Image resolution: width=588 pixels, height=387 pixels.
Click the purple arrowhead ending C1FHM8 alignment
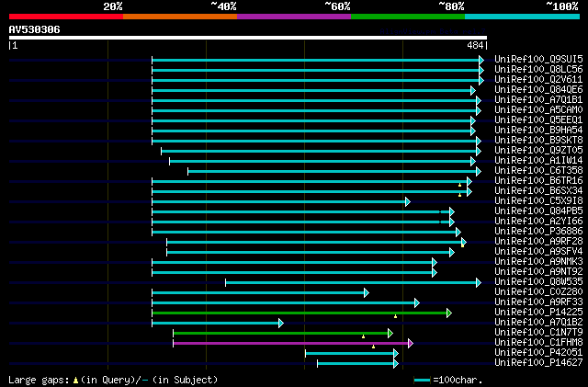pyautogui.click(x=411, y=343)
